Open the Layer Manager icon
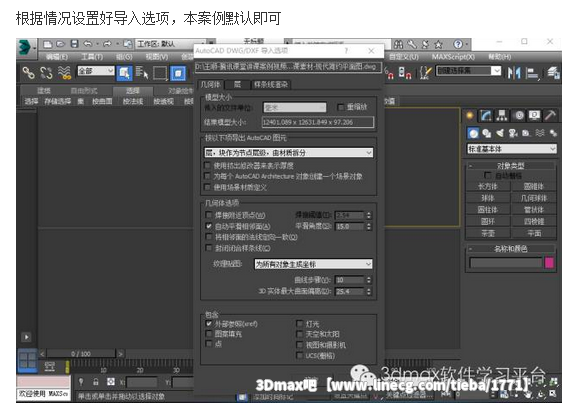 [x=554, y=72]
